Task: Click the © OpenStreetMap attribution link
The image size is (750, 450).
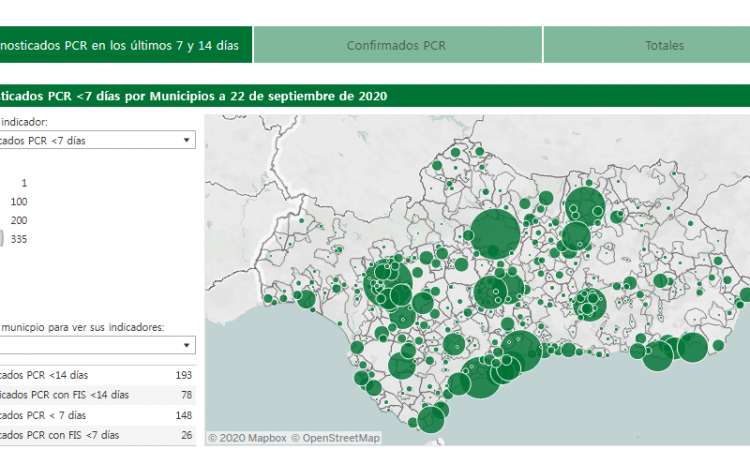Action: 336,437
